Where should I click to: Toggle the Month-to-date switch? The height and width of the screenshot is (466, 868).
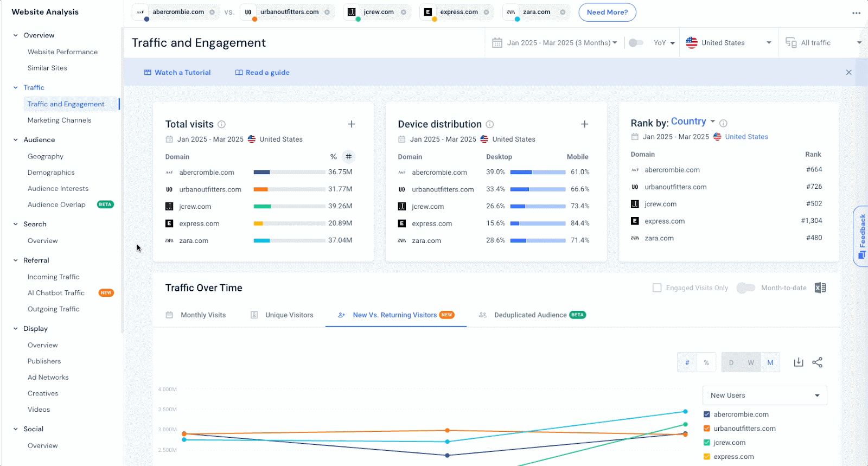[746, 288]
